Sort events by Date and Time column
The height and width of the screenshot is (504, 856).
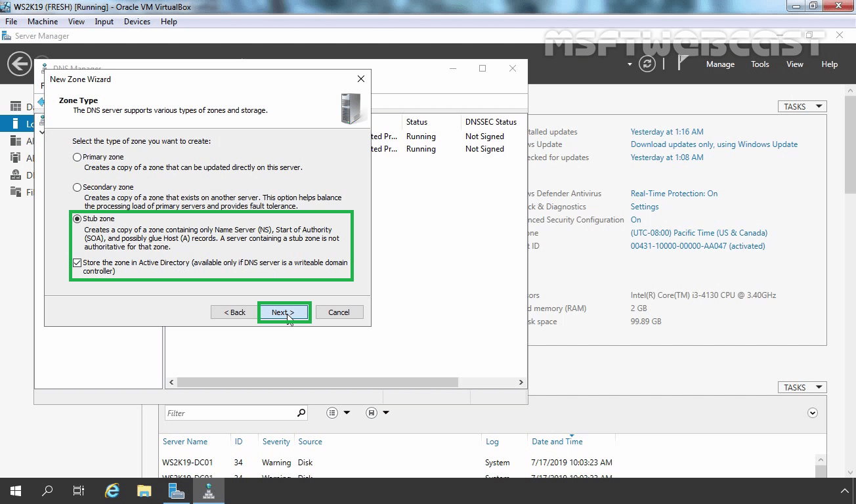(x=557, y=442)
